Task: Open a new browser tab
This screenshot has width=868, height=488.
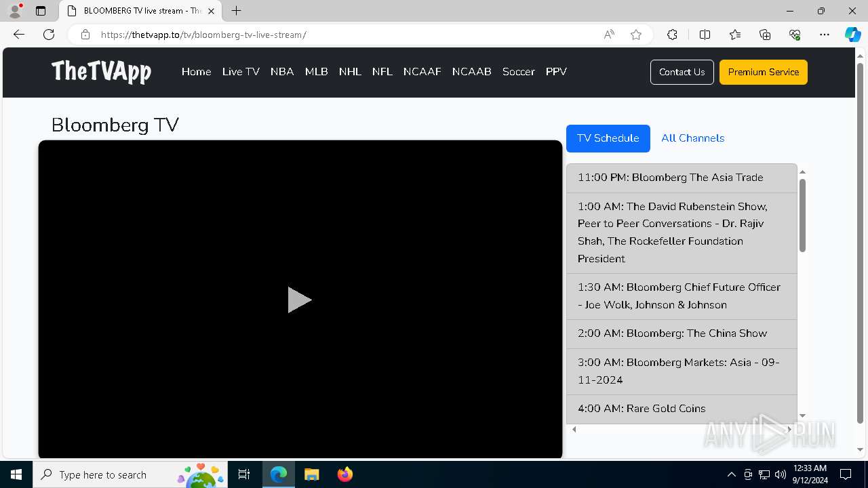Action: pyautogui.click(x=236, y=11)
